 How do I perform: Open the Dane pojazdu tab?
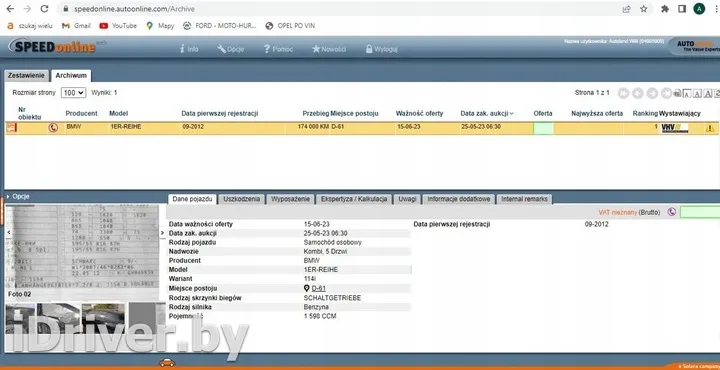coord(192,199)
